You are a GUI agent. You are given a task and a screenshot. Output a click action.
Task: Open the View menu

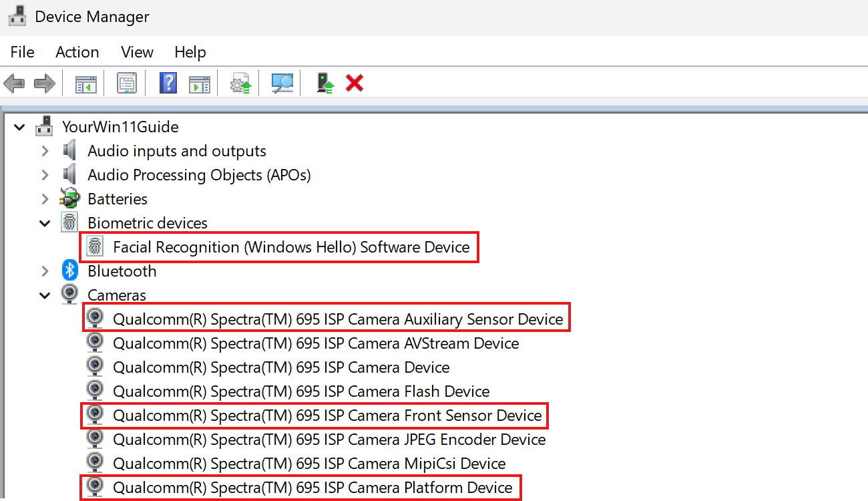[x=137, y=51]
